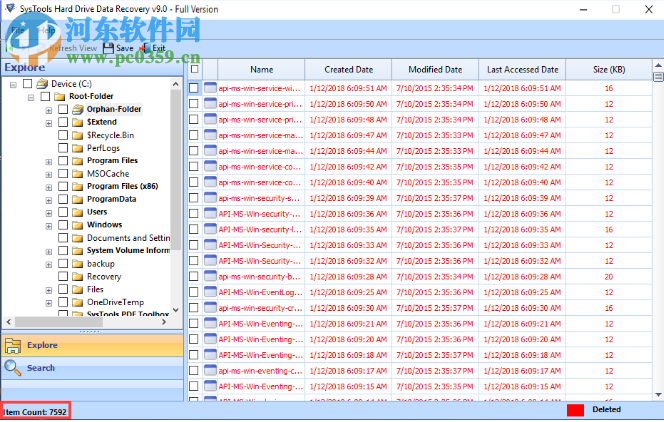Sort by Created Date column header
Viewport: 664px width, 422px height.
pyautogui.click(x=349, y=69)
